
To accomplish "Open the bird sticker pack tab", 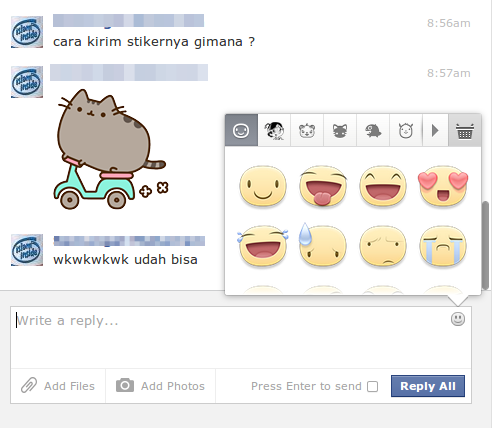I will coord(373,130).
